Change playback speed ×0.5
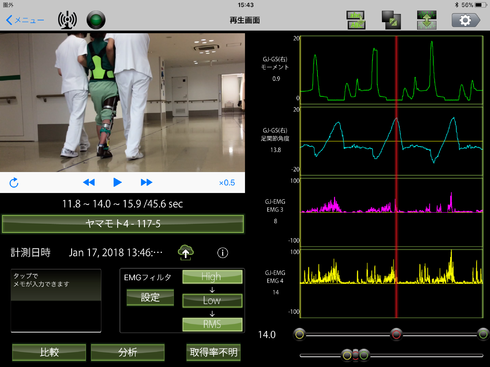The height and width of the screenshot is (367, 490). click(227, 183)
